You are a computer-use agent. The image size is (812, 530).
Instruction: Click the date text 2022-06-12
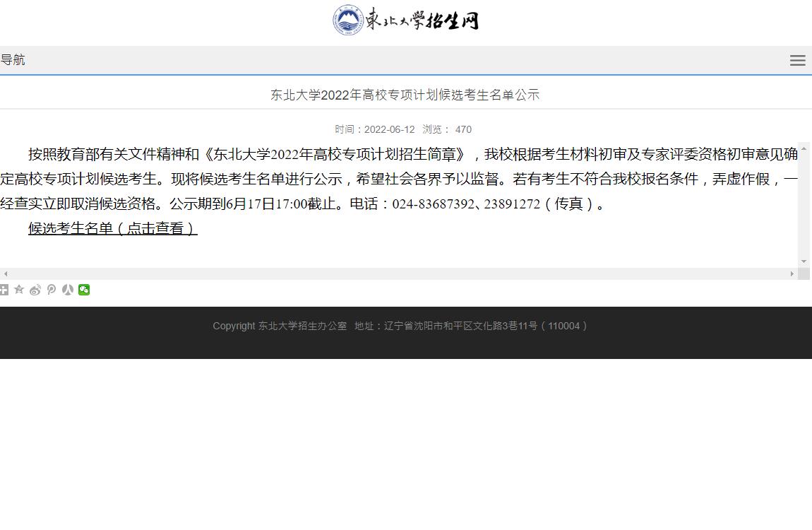[x=390, y=129]
